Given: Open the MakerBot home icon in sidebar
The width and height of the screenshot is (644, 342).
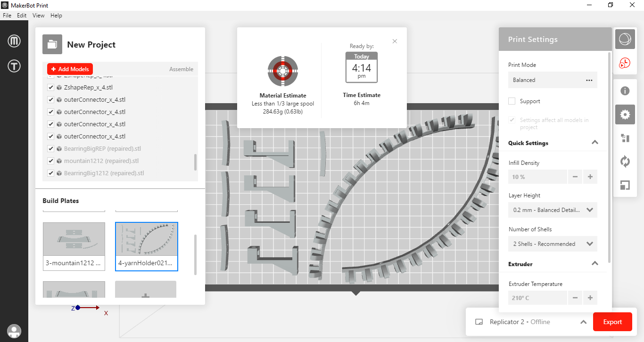Looking at the screenshot, I should pyautogui.click(x=14, y=41).
